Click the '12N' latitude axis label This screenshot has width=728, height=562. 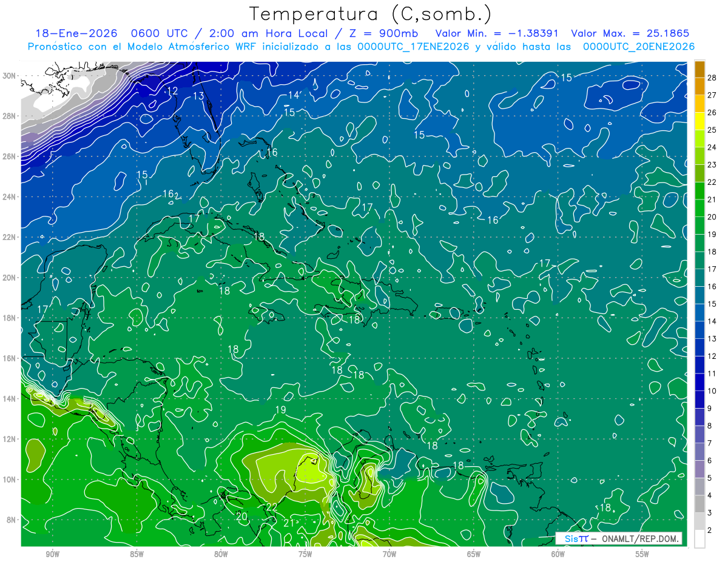click(x=10, y=439)
